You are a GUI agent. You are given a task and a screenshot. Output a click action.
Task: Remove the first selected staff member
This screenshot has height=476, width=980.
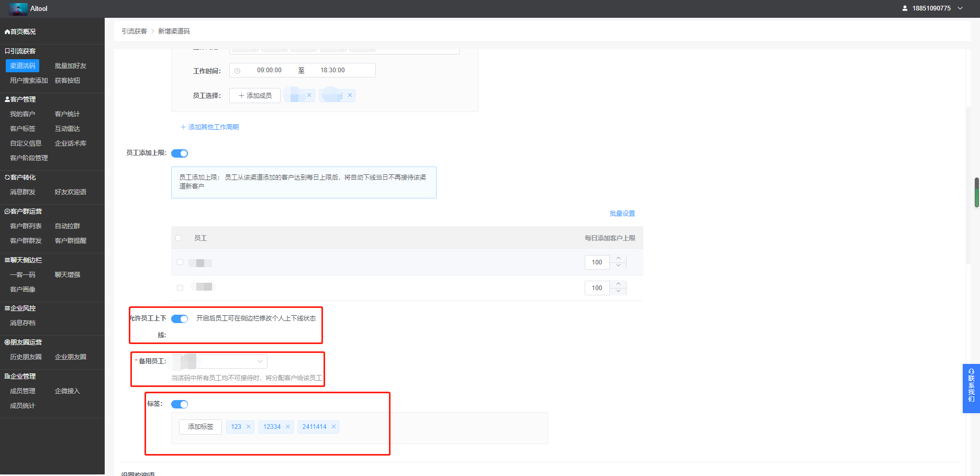309,95
